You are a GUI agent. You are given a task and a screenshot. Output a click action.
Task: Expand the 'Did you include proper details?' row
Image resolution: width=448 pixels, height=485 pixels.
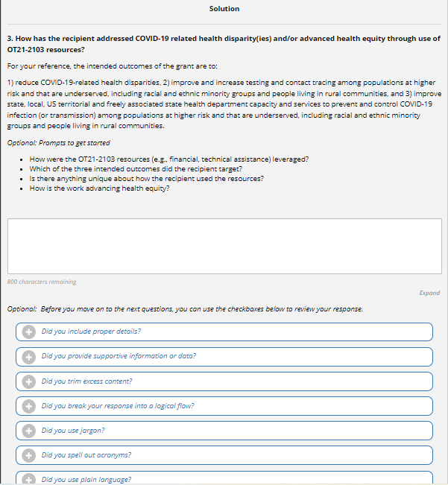click(x=92, y=332)
